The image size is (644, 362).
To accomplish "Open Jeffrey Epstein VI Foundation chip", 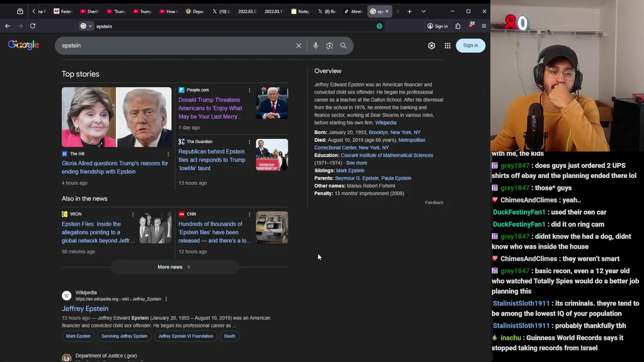I will point(186,336).
